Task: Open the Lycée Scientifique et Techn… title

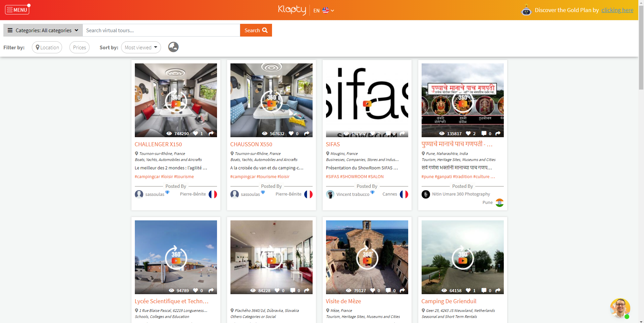Action: point(171,301)
